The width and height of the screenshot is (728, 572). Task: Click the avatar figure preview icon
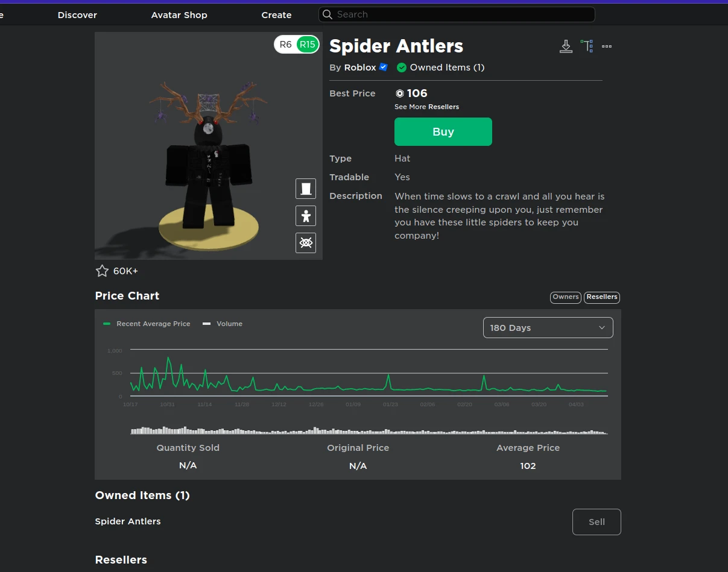click(x=306, y=216)
